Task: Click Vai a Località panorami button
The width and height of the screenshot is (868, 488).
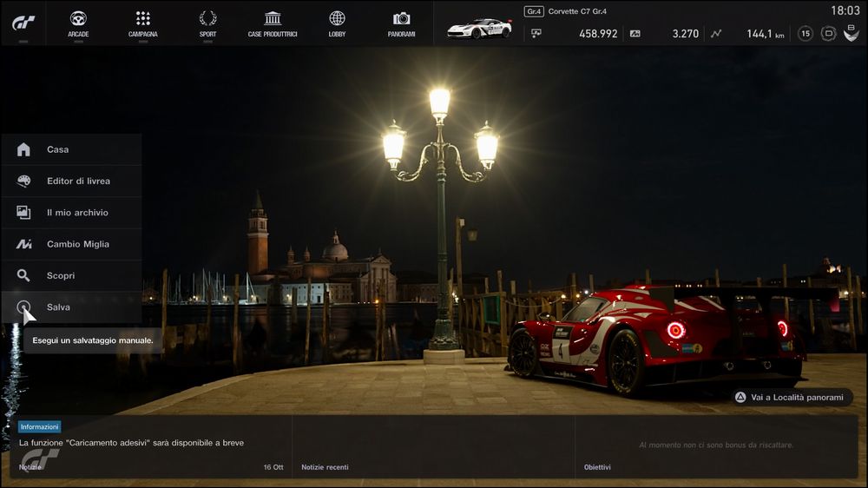Action: click(792, 397)
